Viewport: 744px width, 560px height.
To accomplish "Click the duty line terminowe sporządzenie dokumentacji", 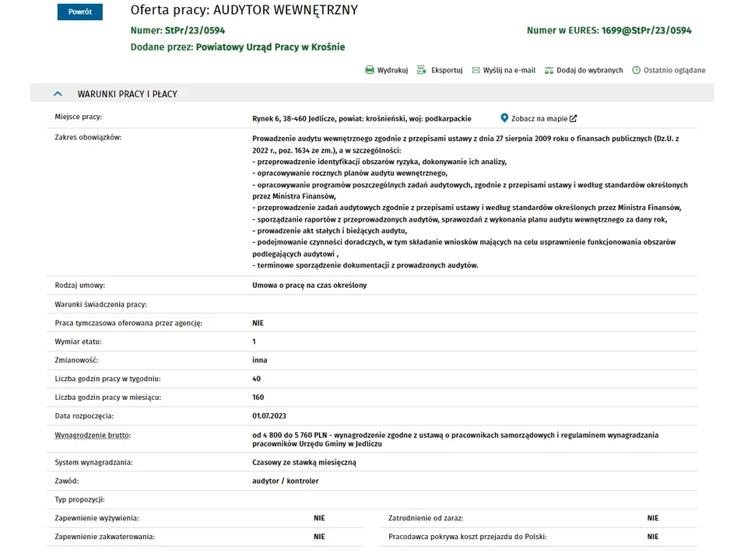I will pos(365,265).
